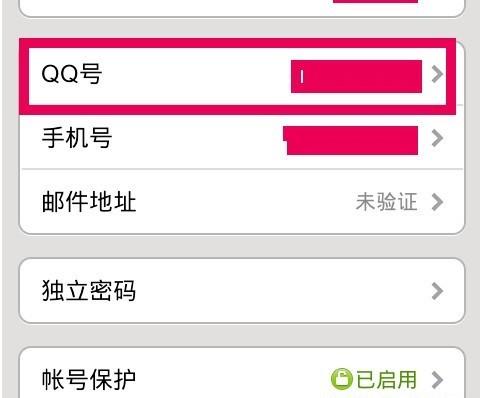Click the 未验证 status text
Image resolution: width=480 pixels, height=398 pixels.
386,202
